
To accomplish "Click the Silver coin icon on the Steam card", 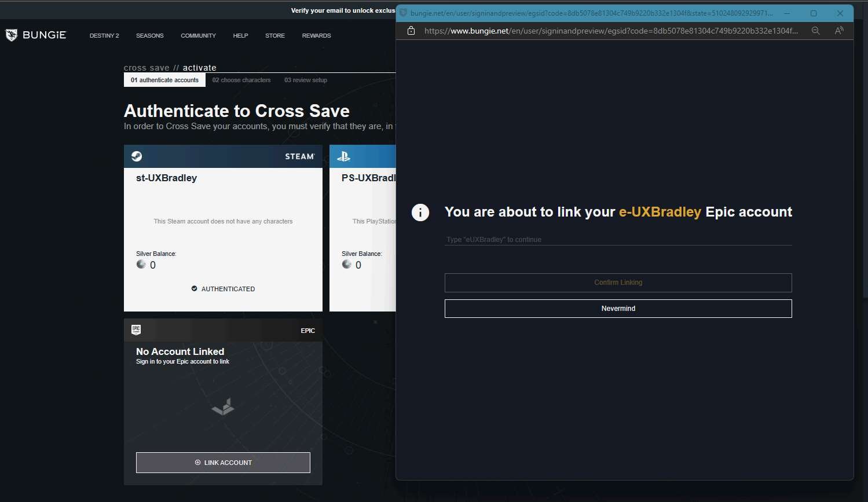I will click(x=141, y=265).
